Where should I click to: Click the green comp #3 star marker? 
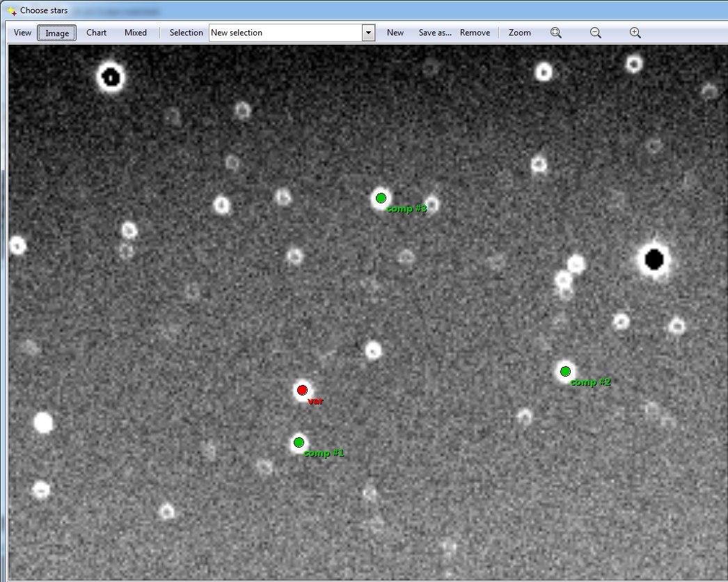pos(381,198)
